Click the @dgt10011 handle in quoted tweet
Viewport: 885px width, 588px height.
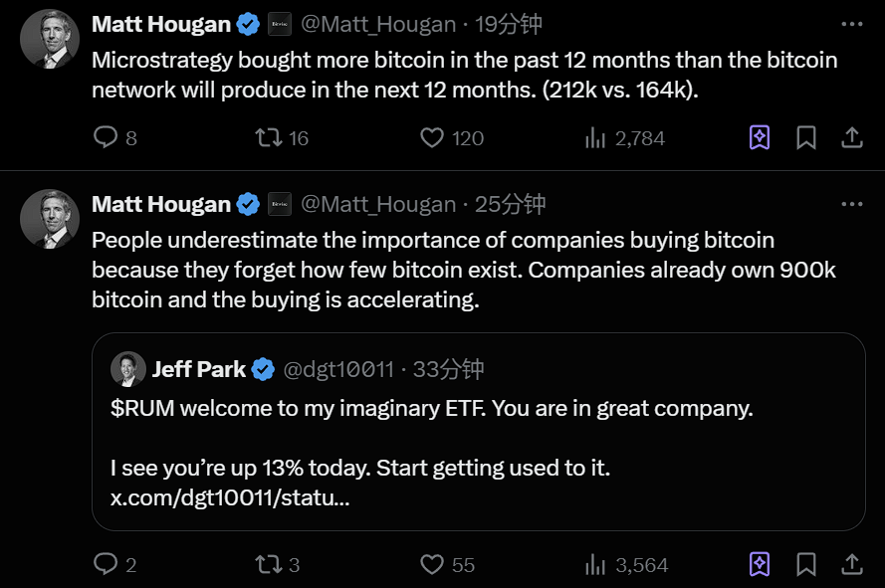click(x=338, y=369)
